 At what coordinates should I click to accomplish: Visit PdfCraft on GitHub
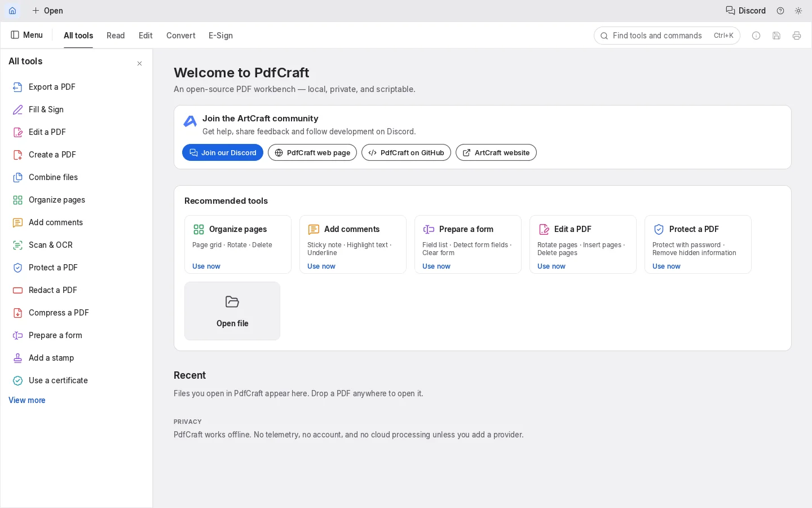point(406,153)
